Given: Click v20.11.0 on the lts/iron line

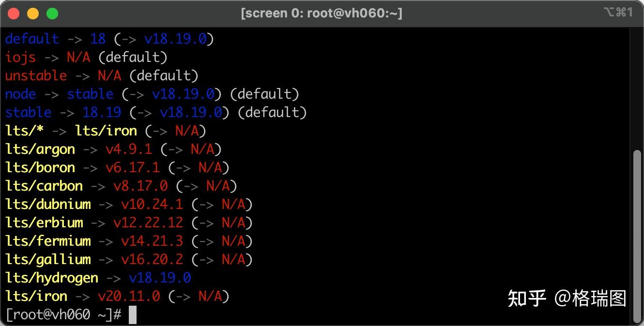Looking at the screenshot, I should coord(129,296).
